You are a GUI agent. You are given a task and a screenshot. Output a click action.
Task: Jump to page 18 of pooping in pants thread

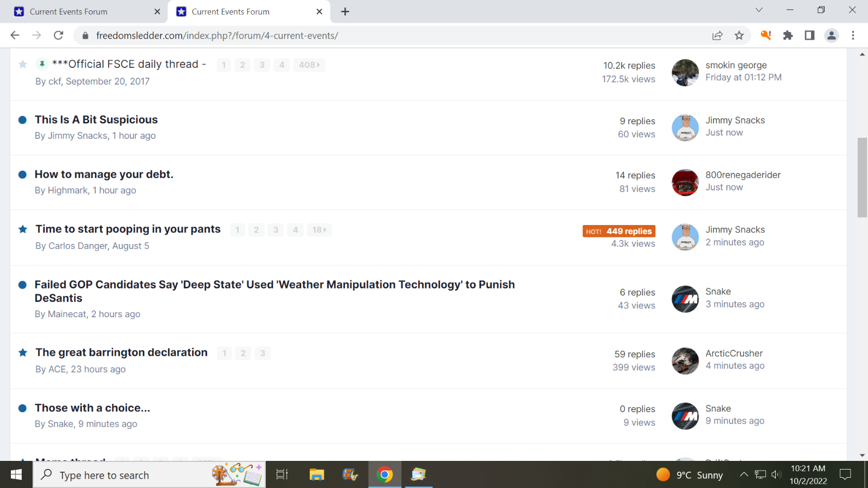[319, 230]
